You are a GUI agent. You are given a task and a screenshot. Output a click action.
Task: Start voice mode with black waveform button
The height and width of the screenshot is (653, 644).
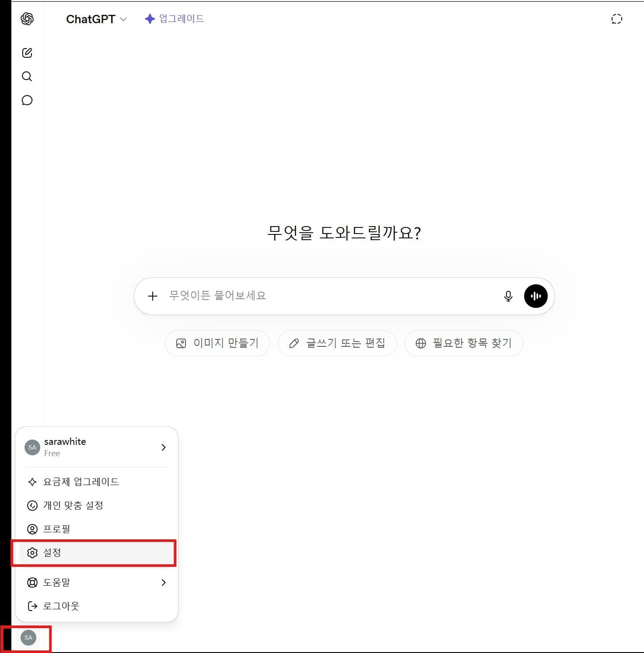click(x=535, y=296)
